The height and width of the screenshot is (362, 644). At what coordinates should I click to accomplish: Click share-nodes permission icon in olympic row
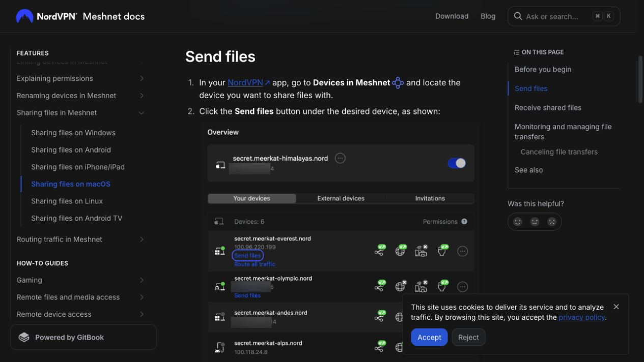click(380, 286)
